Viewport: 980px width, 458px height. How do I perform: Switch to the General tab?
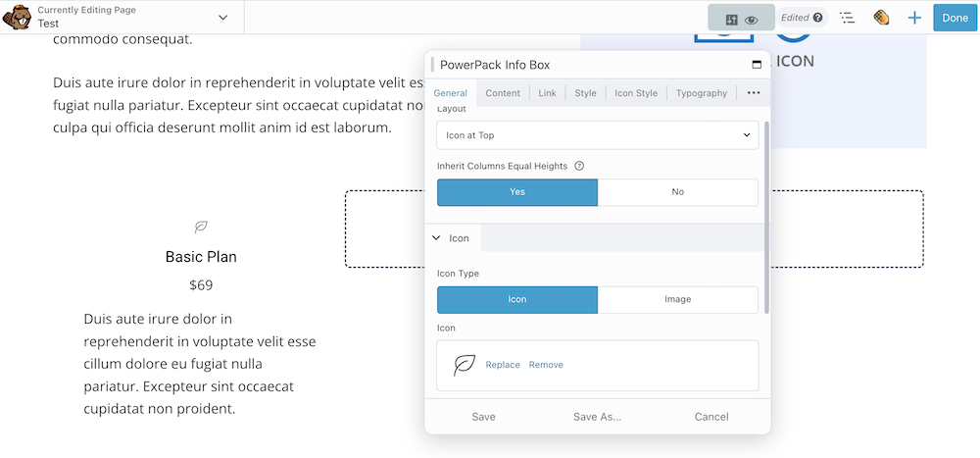[450, 92]
